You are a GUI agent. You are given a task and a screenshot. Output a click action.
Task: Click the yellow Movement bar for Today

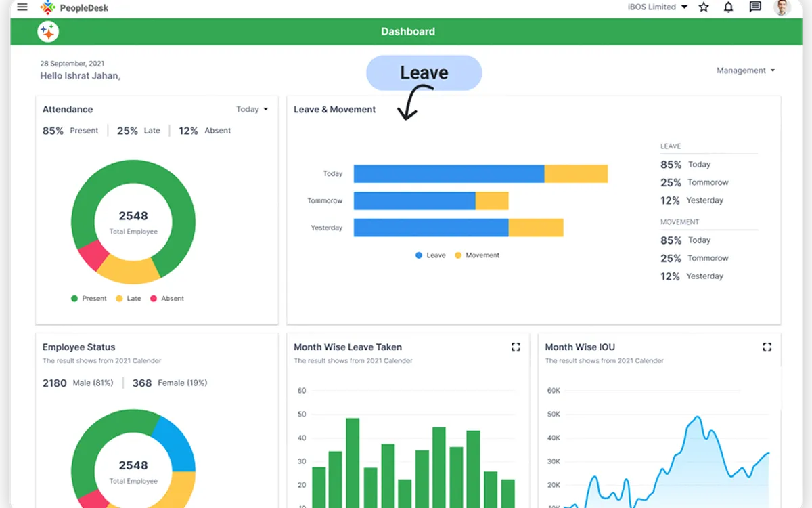click(577, 174)
